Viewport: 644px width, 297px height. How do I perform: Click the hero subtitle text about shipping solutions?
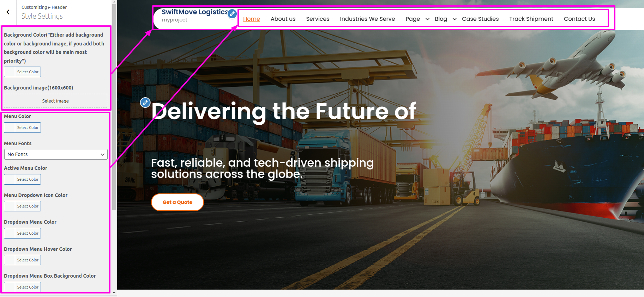pyautogui.click(x=262, y=168)
